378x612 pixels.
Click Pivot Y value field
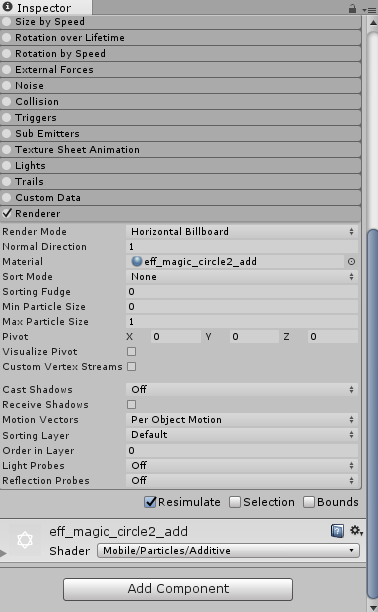pyautogui.click(x=254, y=337)
